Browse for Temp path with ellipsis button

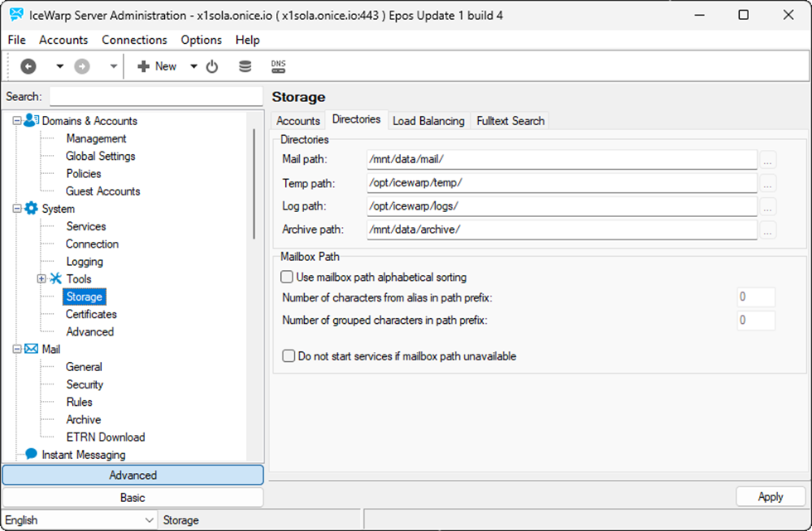(767, 184)
